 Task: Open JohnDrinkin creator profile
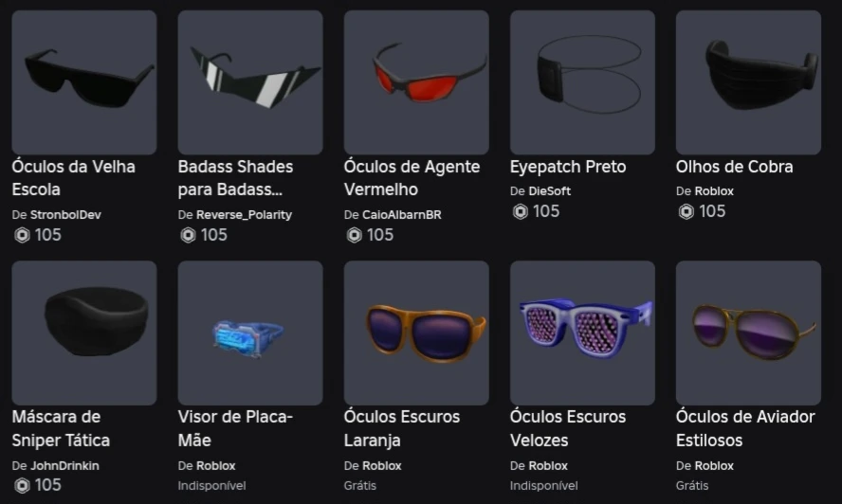[64, 466]
